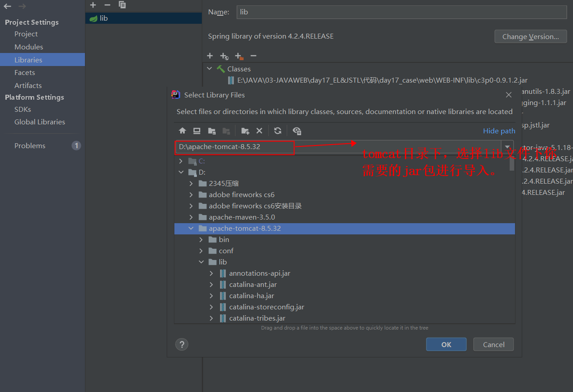Screen dimensions: 573x392
Task: Click the path text field
Action: 338,147
